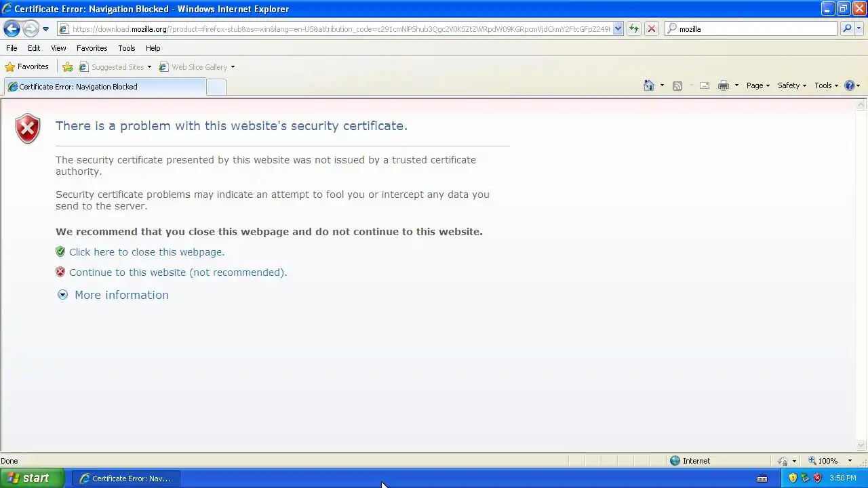Click the green Safely Remove Hardware tray icon
This screenshot has width=868, height=488.
pos(805,478)
